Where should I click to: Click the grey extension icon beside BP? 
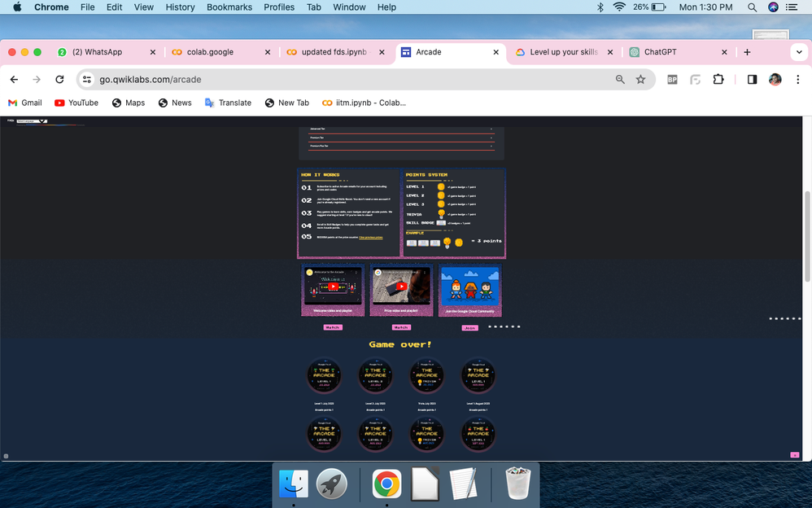click(x=695, y=79)
